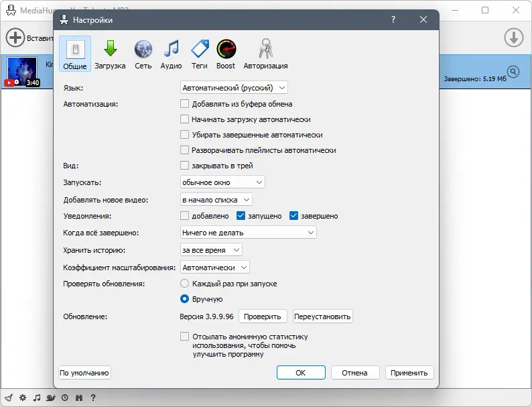This screenshot has height=407, width=532.
Task: Open the Коэффициент масштабирования dropdown
Action: (x=215, y=268)
